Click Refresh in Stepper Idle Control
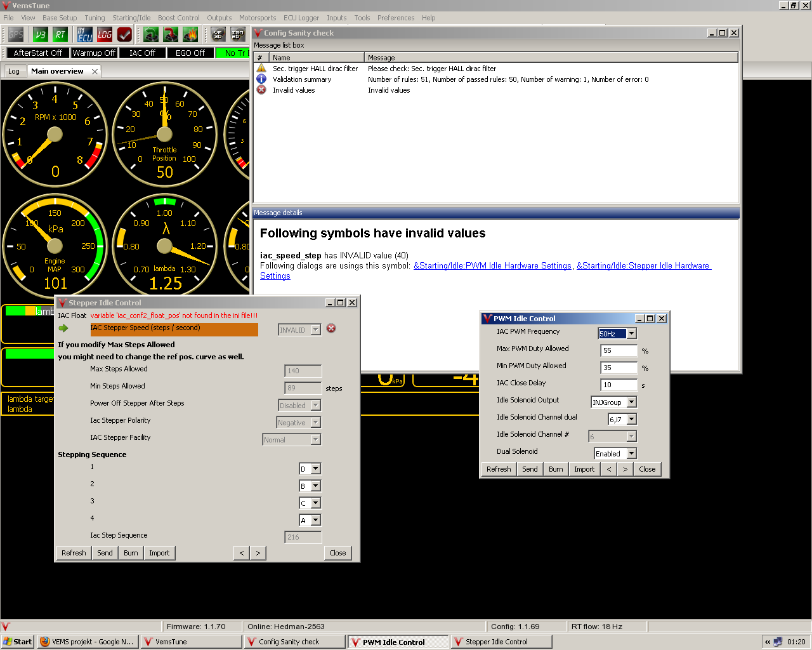Image resolution: width=812 pixels, height=650 pixels. coord(74,553)
